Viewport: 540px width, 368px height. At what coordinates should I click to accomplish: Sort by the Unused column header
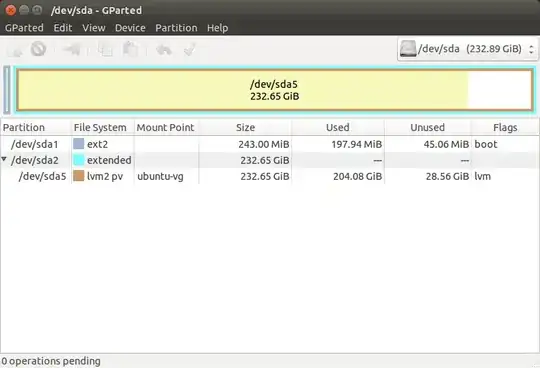click(427, 127)
